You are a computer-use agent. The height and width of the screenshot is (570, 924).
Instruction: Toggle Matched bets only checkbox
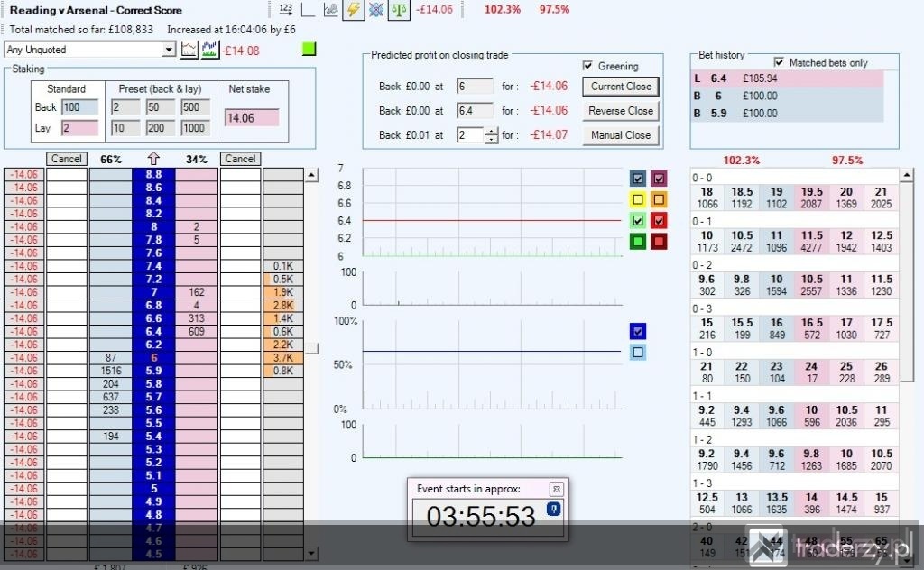[779, 62]
